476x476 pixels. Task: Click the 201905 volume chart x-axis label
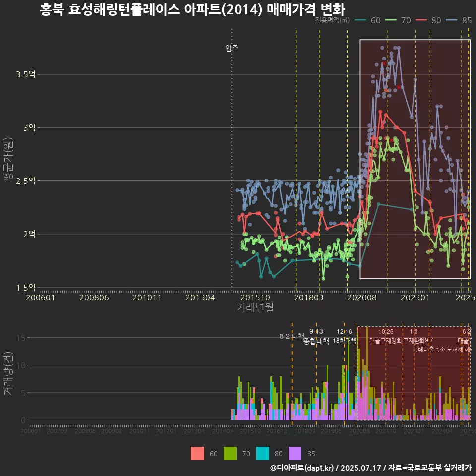pos(331,431)
